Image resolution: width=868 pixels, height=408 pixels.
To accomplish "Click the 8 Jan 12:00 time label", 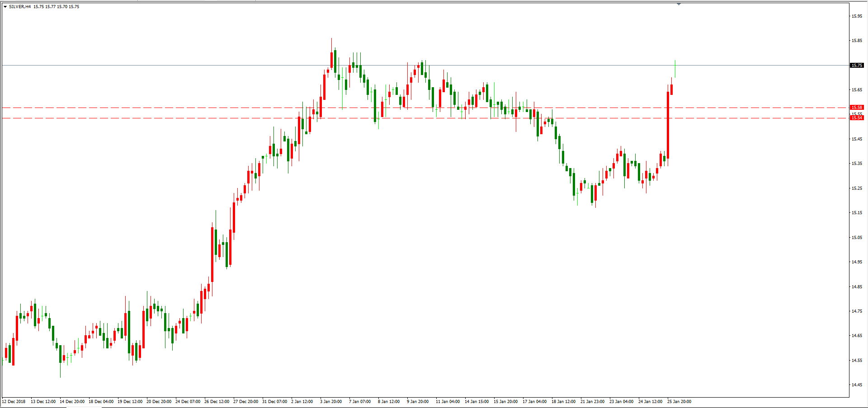I will (389, 402).
